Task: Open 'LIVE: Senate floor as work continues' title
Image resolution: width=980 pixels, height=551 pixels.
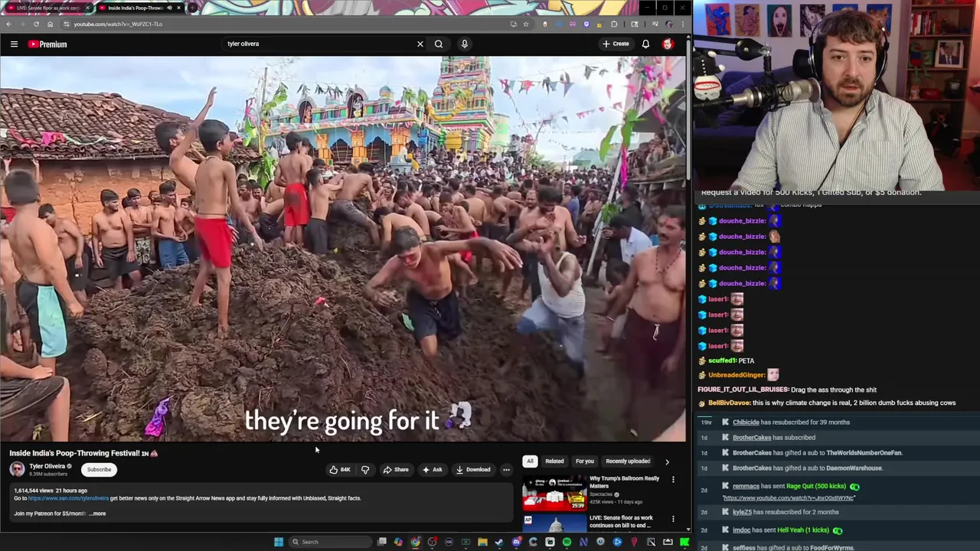Action: click(621, 522)
